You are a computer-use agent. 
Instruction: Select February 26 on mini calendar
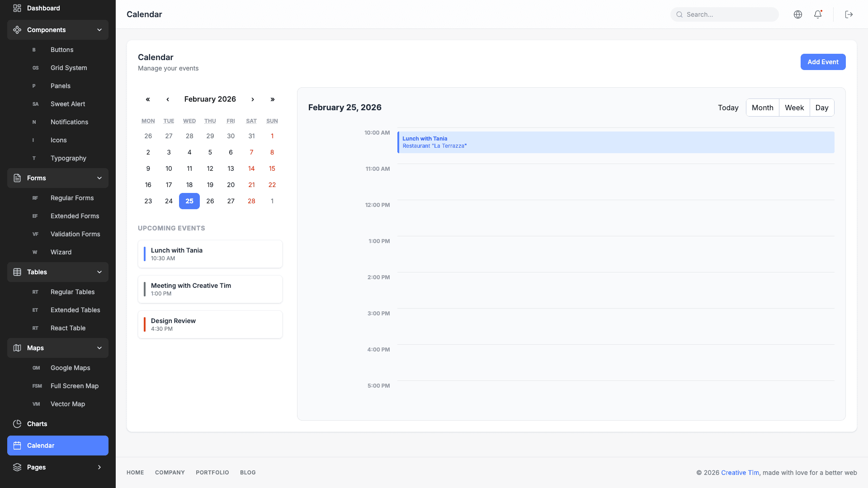coord(210,201)
